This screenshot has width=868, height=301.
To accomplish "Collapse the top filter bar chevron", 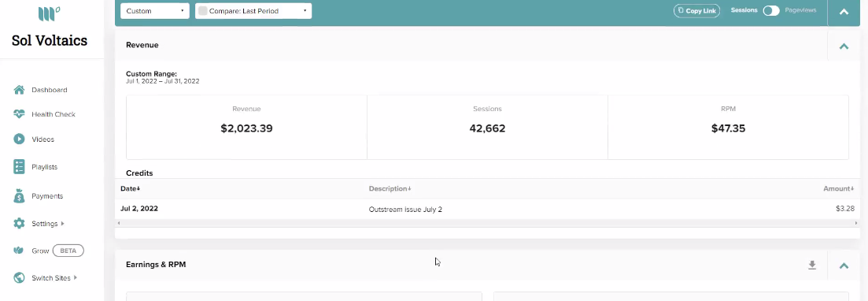I will [x=844, y=12].
